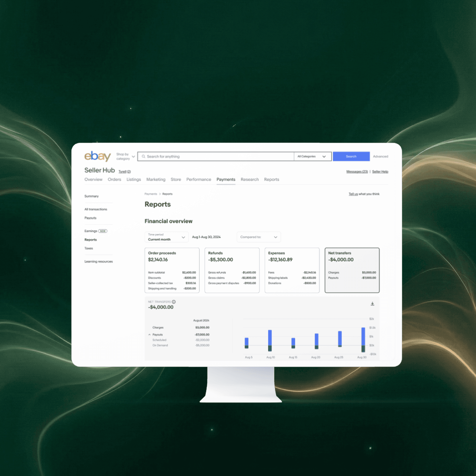Open the Orders tab

(114, 179)
